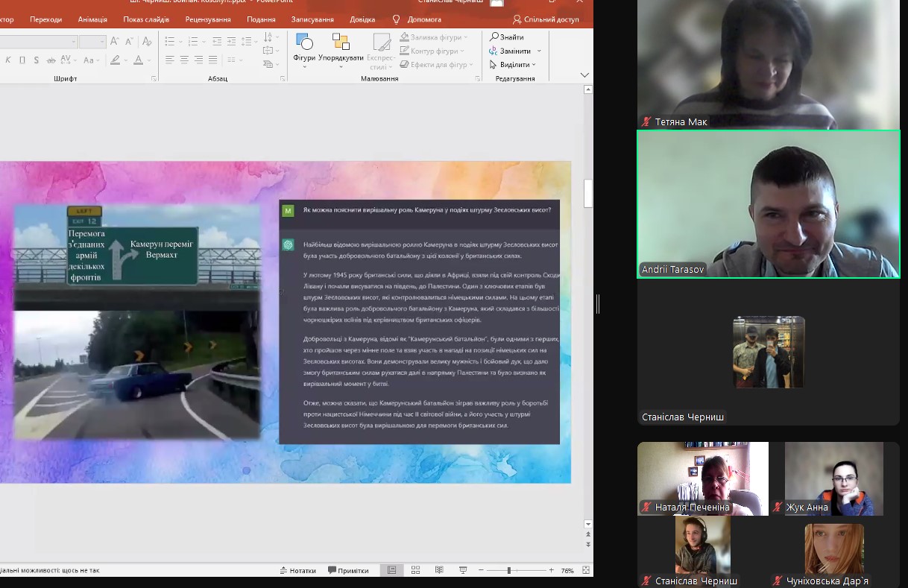Switch to slide sorter view

(x=415, y=570)
